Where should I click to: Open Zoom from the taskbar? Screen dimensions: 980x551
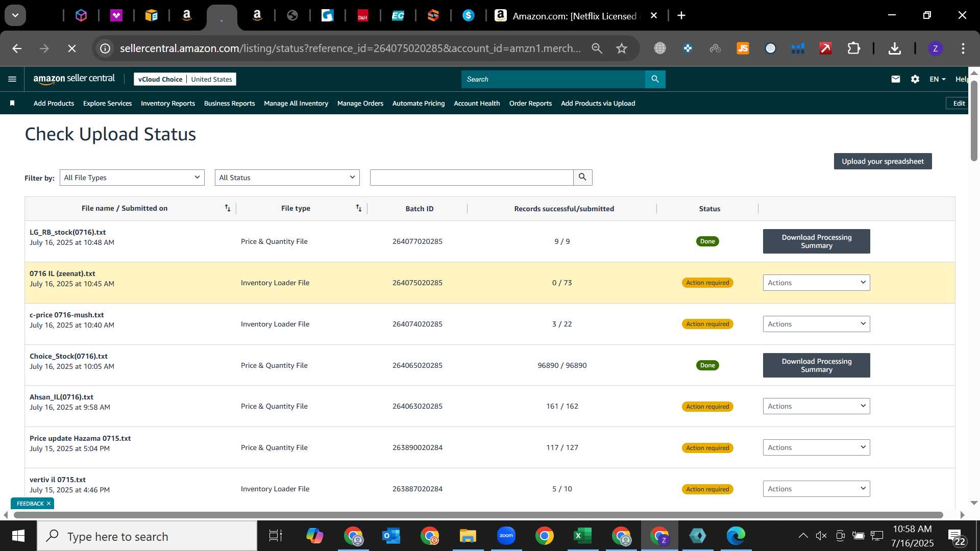(x=506, y=536)
